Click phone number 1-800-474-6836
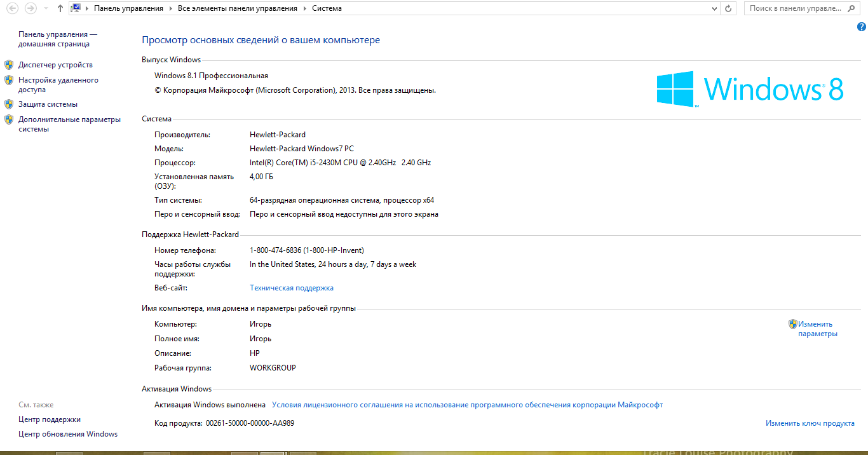The width and height of the screenshot is (868, 455). (x=307, y=250)
